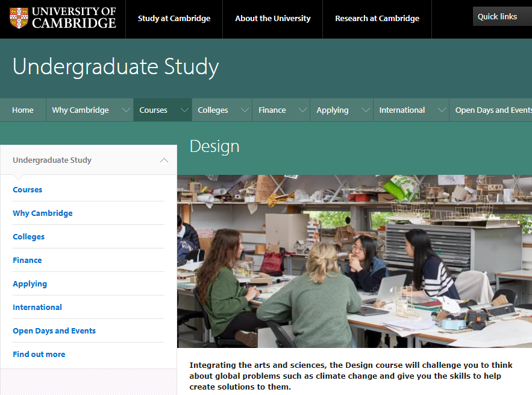The width and height of the screenshot is (532, 395).
Task: Collapse the Undergraduate Study sidebar section
Action: (164, 160)
